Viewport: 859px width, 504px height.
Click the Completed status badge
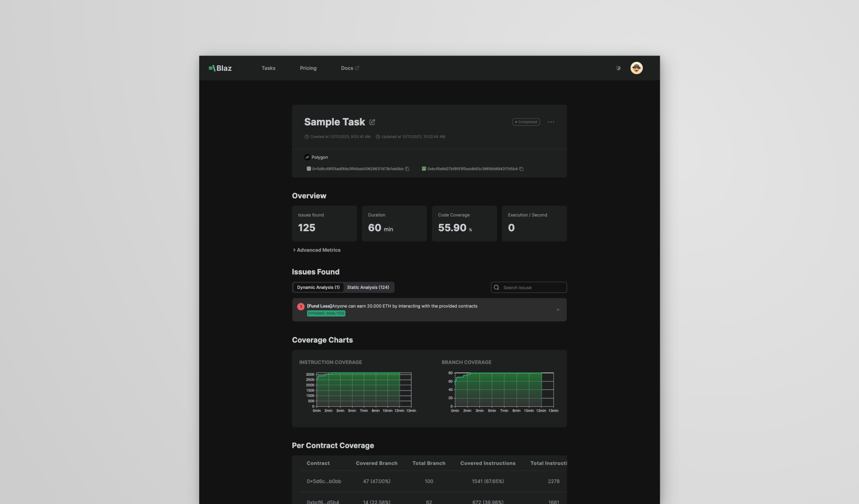click(x=526, y=122)
